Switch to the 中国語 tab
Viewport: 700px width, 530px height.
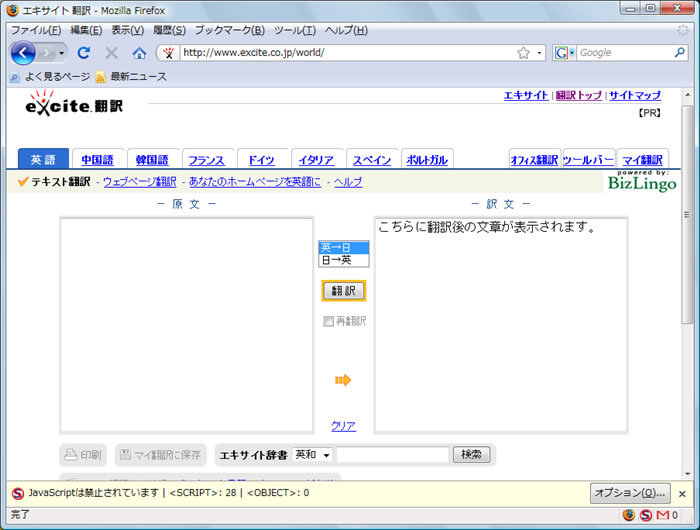97,160
